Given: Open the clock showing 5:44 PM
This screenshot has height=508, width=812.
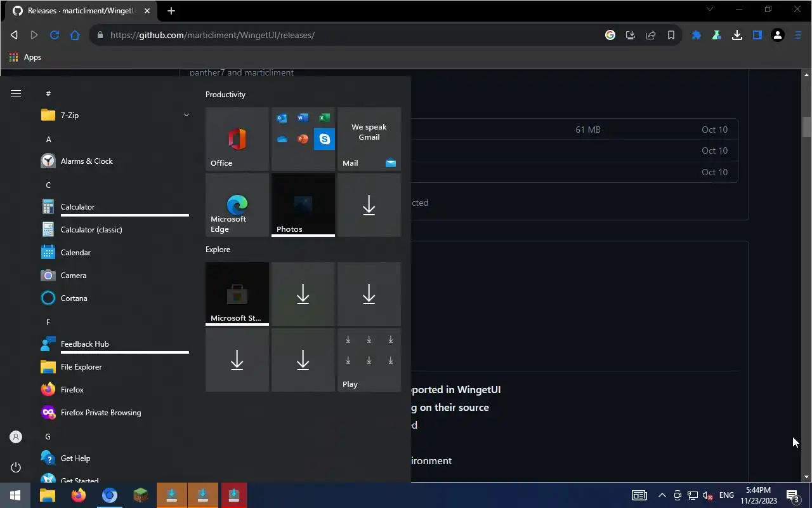Looking at the screenshot, I should click(759, 495).
